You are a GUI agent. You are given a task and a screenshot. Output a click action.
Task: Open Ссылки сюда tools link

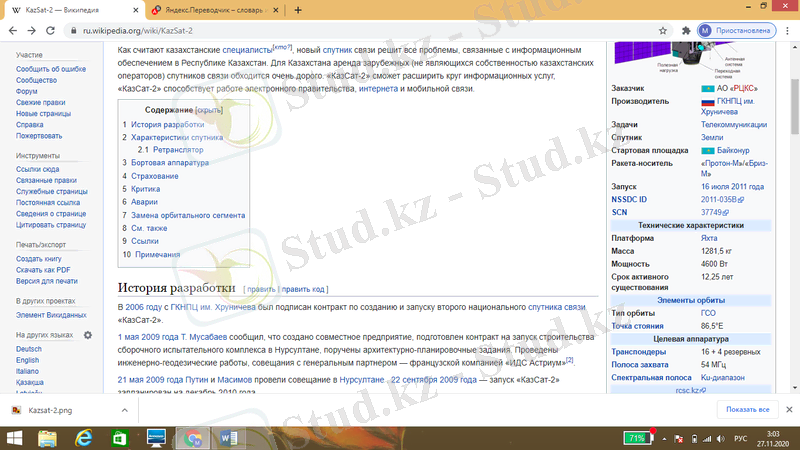(x=37, y=169)
